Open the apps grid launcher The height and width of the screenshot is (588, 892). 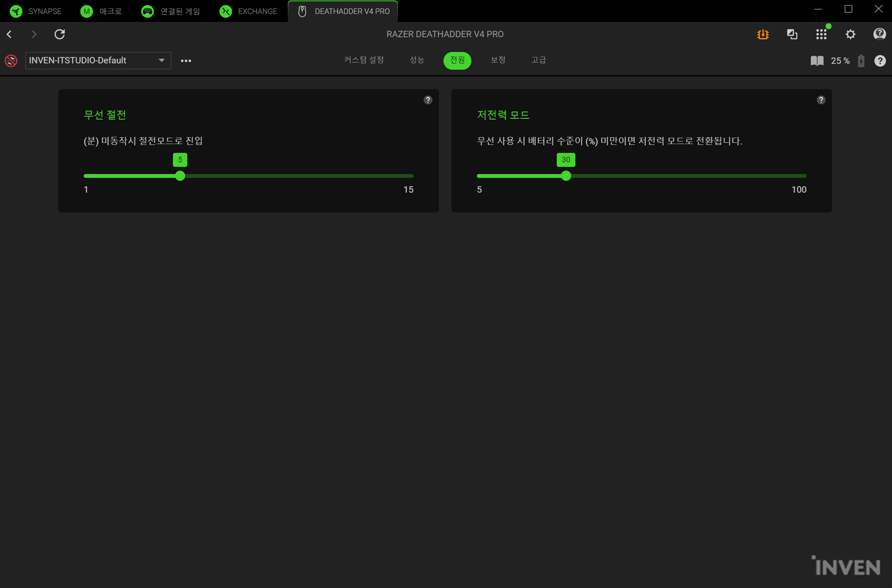pos(822,34)
